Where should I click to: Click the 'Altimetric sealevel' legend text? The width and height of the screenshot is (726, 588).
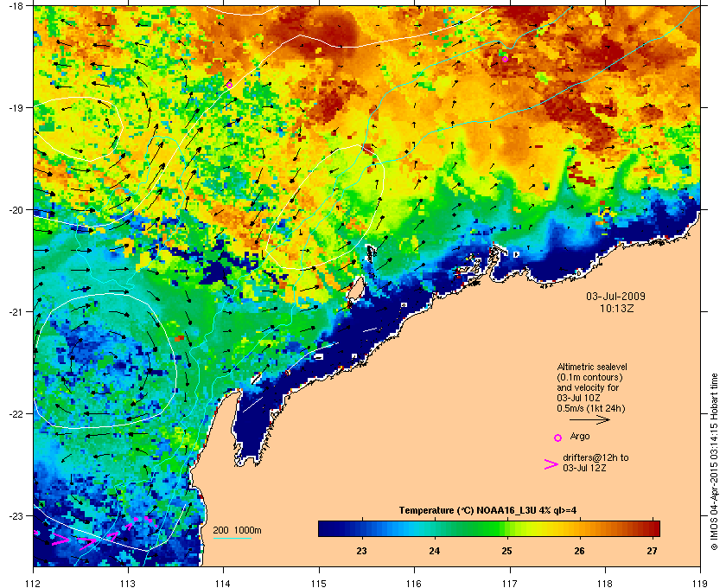[x=592, y=367]
